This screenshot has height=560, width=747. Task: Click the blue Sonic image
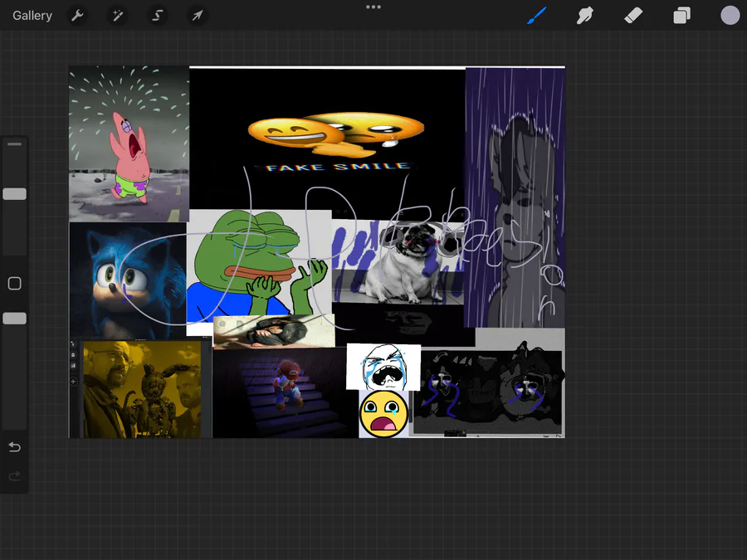coord(128,281)
